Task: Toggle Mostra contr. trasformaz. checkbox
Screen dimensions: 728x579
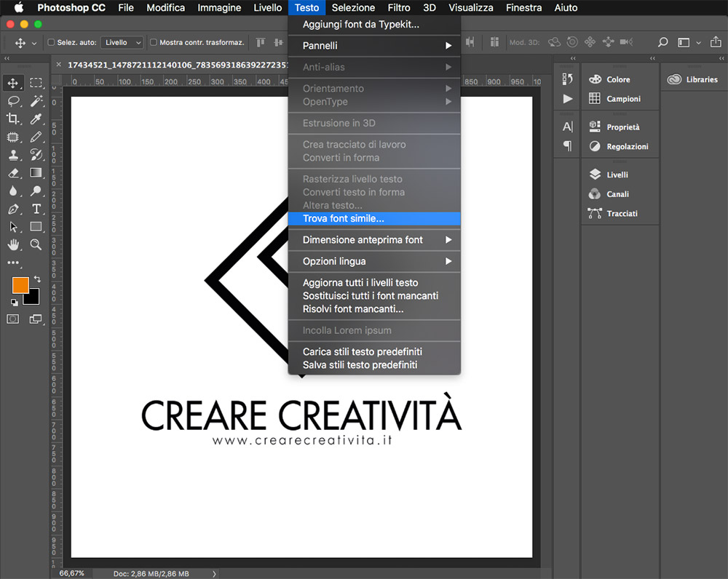Action: [154, 43]
